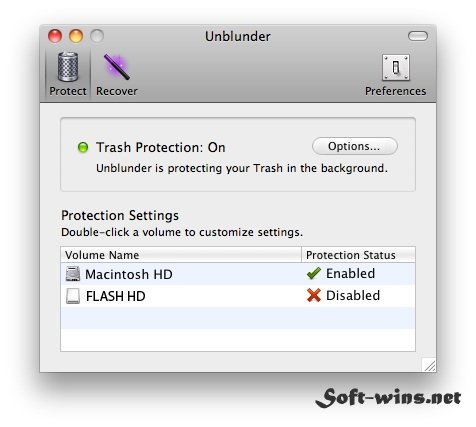The image size is (476, 427).
Task: Open the Recover magic wand tool
Action: tap(117, 67)
